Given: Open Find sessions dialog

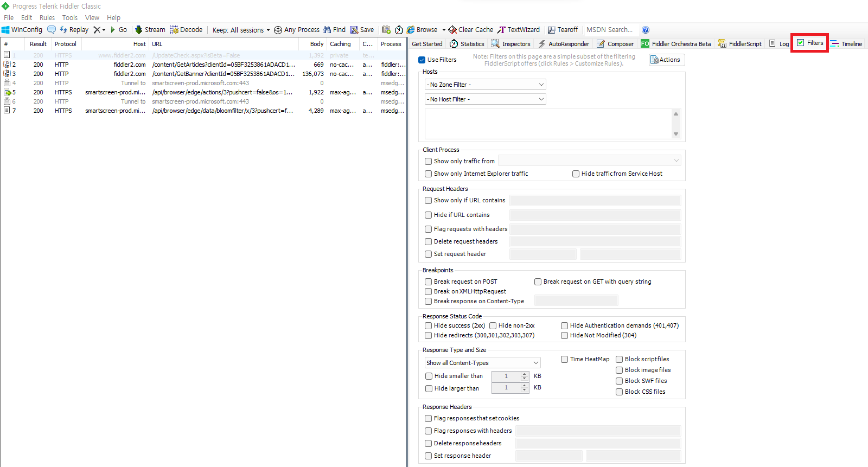Looking at the screenshot, I should point(334,30).
